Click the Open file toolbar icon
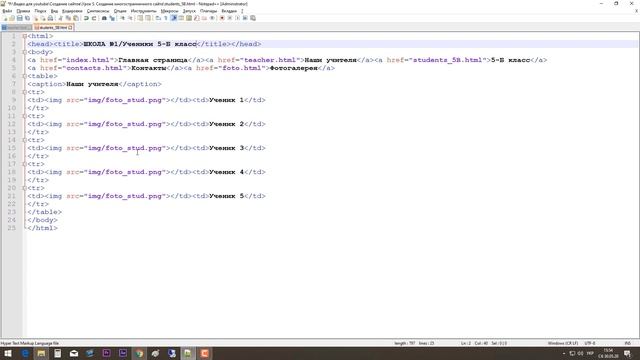Image resolution: width=640 pixels, height=360 pixels. (12, 18)
